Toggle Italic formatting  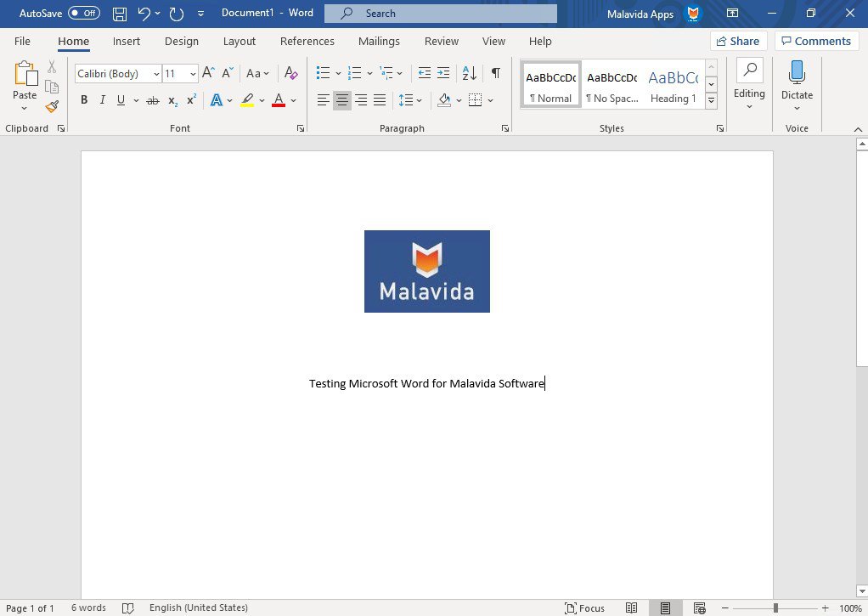tap(103, 100)
